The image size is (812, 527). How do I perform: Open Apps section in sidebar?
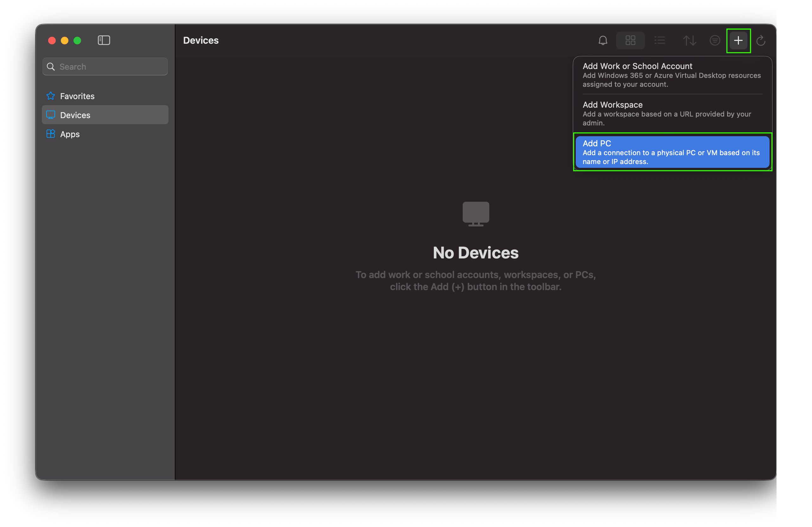(x=70, y=134)
